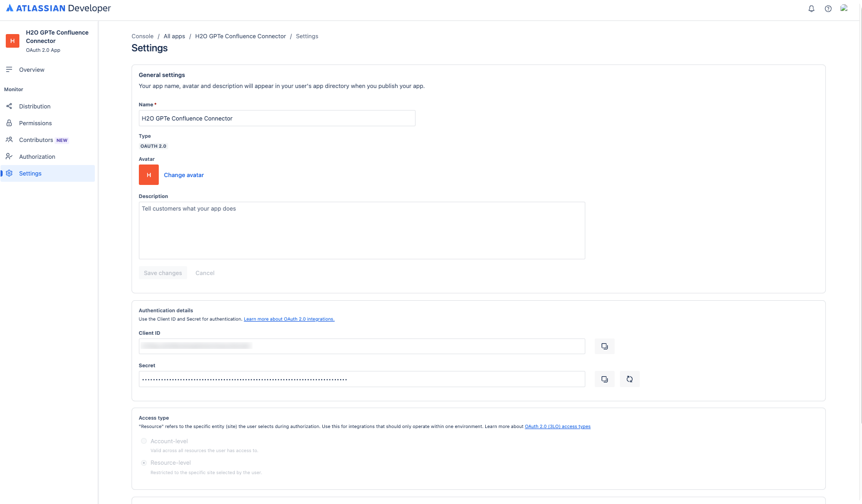Screen dimensions: 862x504
Task: Click the Authorization user-check icon
Action: (9, 157)
